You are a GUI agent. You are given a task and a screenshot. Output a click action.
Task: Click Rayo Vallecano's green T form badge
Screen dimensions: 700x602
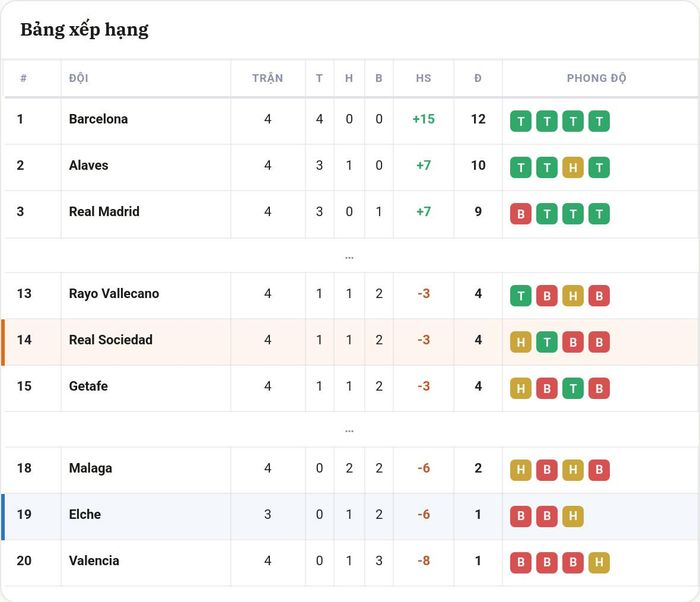click(521, 296)
